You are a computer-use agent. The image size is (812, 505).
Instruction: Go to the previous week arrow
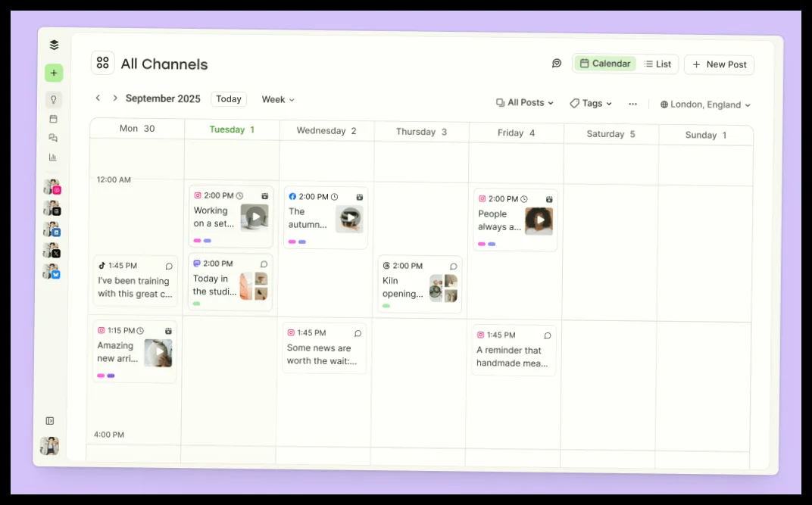(98, 98)
